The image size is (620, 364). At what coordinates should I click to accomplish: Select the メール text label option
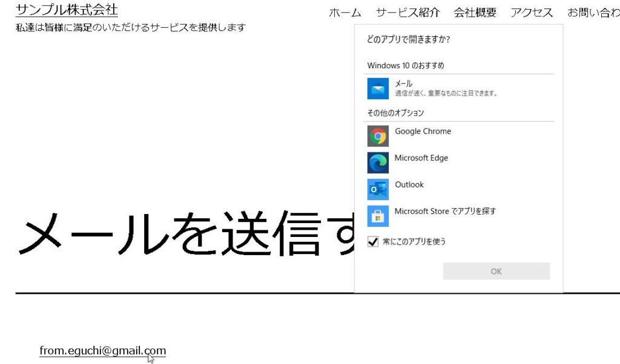coord(404,83)
